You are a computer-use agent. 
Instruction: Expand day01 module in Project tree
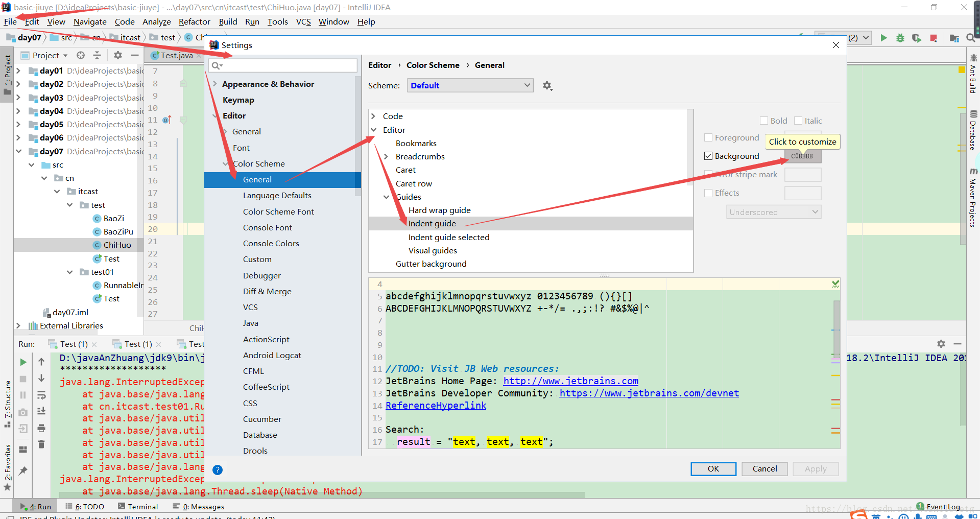(18, 71)
